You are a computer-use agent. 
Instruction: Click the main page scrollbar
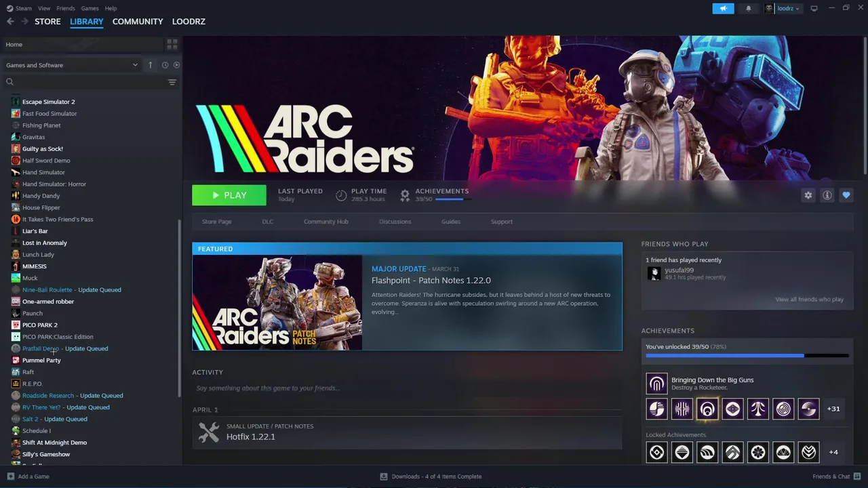tap(865, 105)
